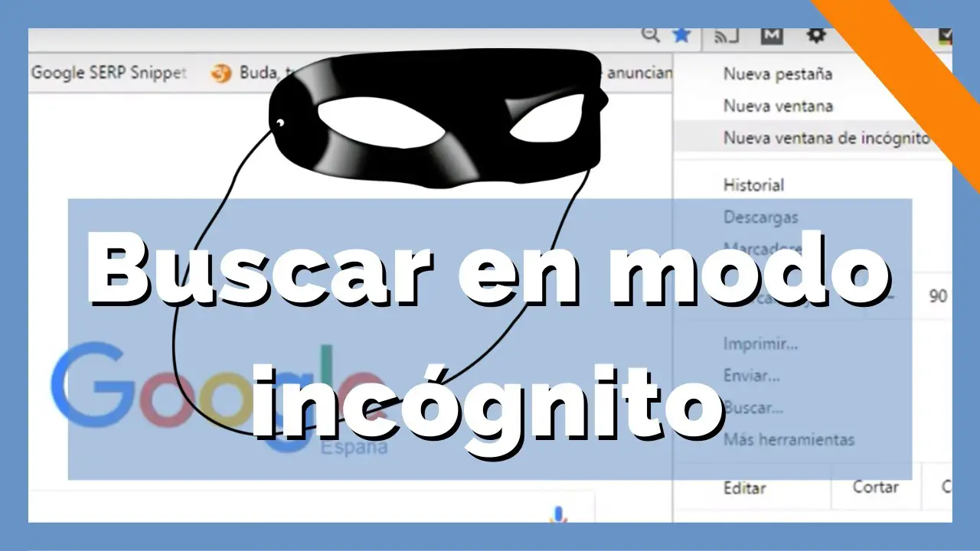Click the zoom value 90 in menu
This screenshot has height=551, width=980.
click(938, 296)
